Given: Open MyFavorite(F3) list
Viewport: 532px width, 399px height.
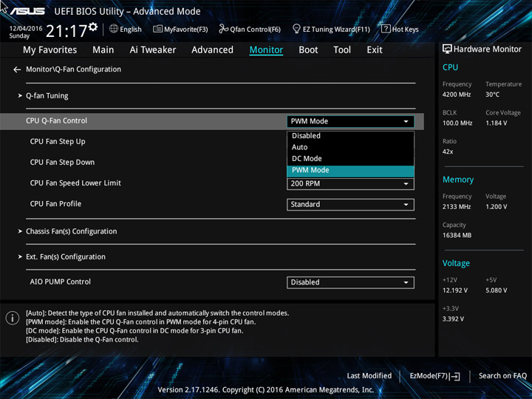Looking at the screenshot, I should click(180, 29).
